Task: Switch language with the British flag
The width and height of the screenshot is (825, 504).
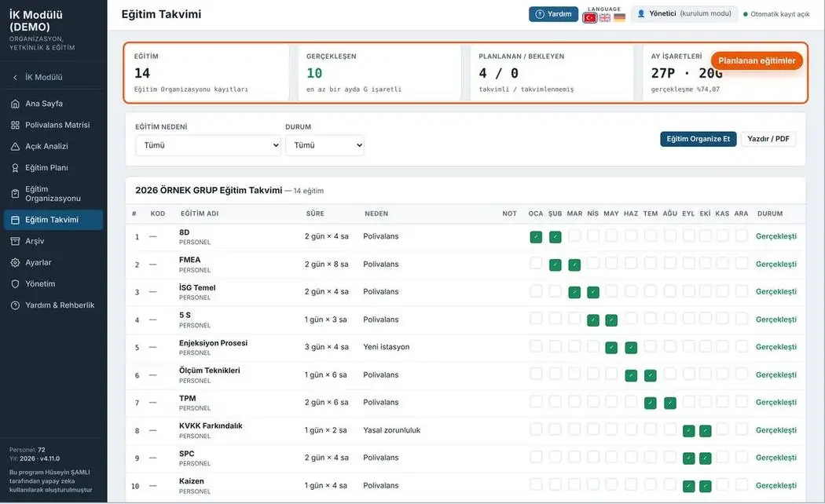Action: click(605, 18)
